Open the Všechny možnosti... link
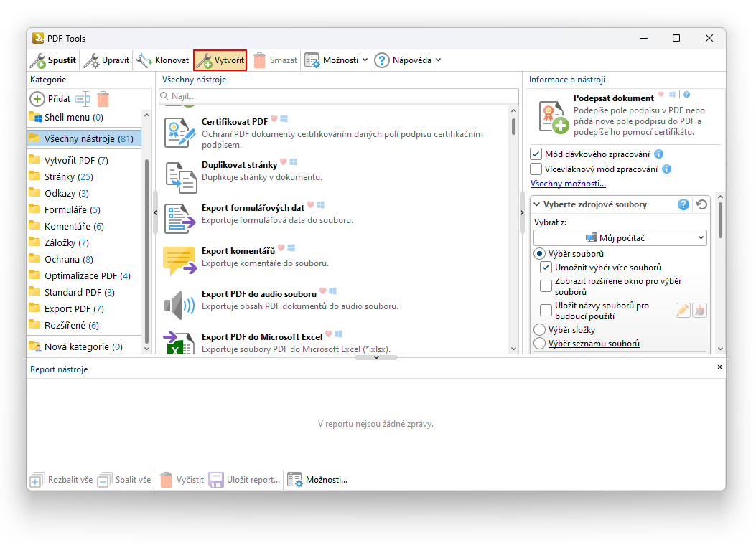The width and height of the screenshot is (756, 543). pos(568,184)
